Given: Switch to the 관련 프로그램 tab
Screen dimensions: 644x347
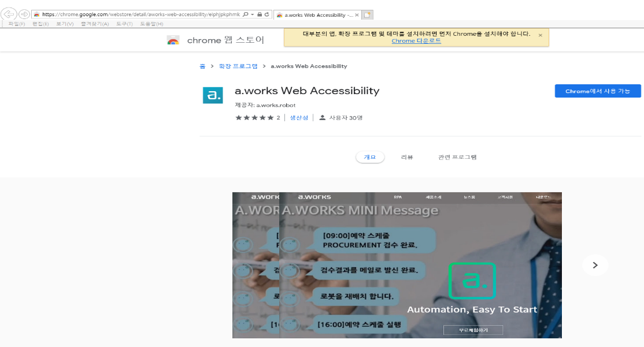Looking at the screenshot, I should click(x=457, y=157).
